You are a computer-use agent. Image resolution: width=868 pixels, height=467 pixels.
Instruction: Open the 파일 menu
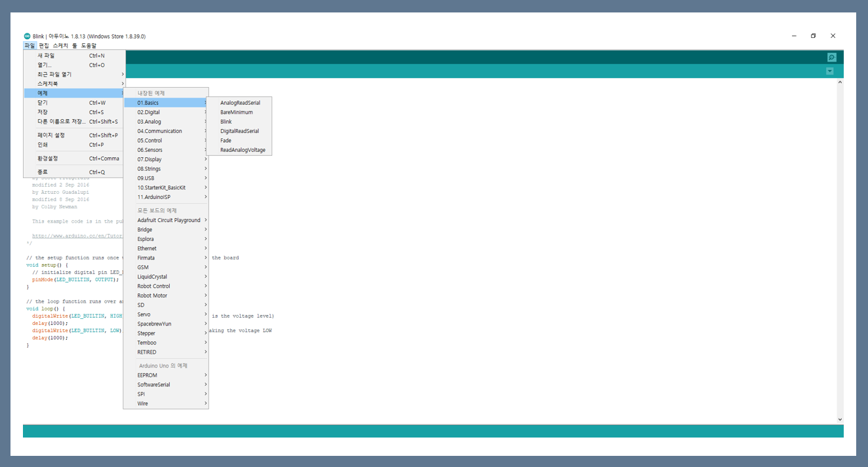(x=30, y=46)
